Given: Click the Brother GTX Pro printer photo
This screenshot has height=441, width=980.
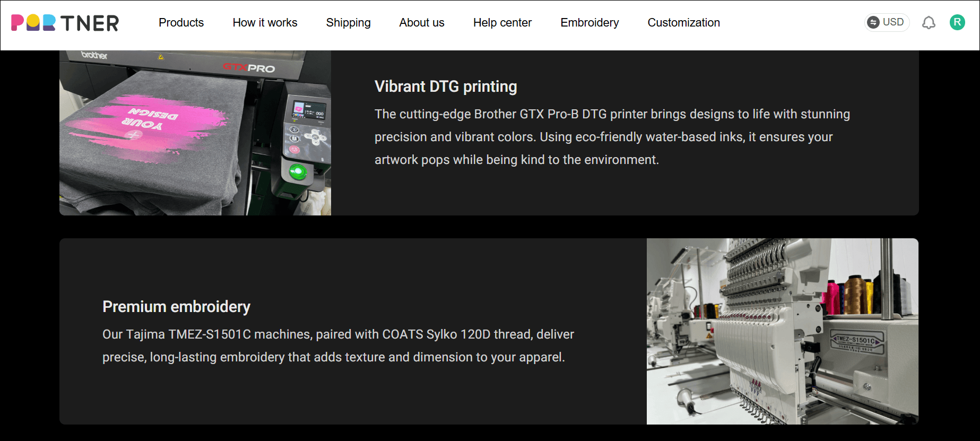Looking at the screenshot, I should 195,133.
